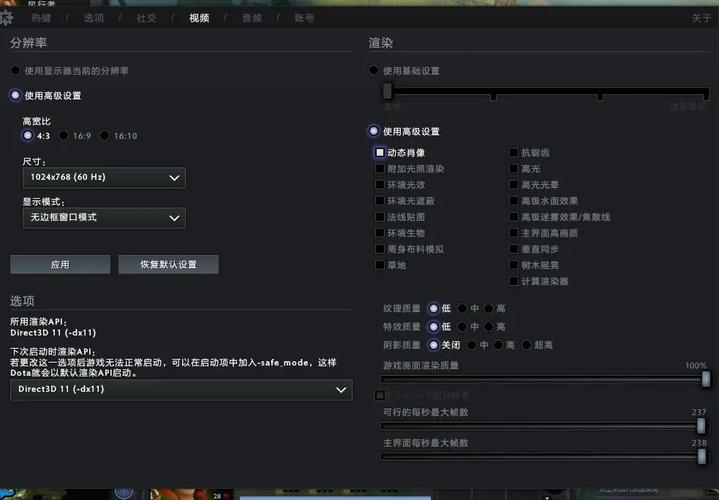Set 阴影质量 to 关闭

(434, 344)
